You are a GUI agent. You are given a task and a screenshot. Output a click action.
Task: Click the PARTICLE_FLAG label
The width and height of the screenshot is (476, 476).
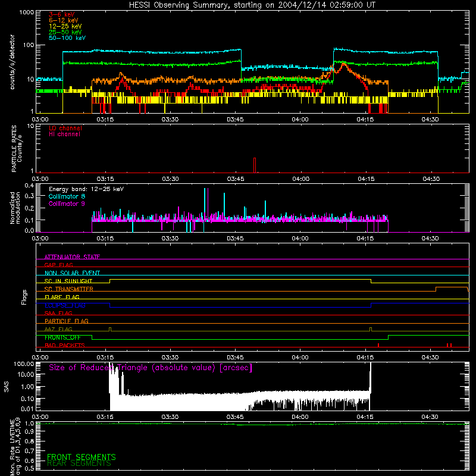pyautogui.click(x=67, y=321)
